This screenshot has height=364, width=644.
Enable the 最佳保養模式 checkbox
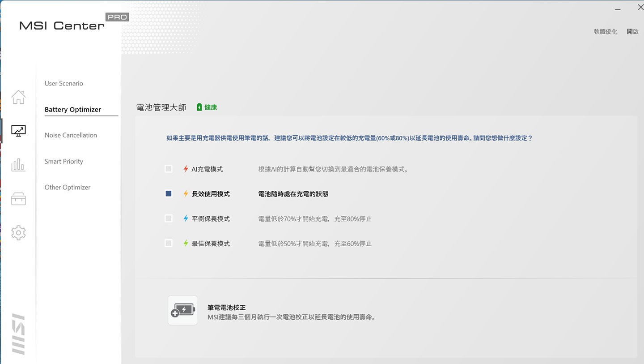click(x=169, y=244)
